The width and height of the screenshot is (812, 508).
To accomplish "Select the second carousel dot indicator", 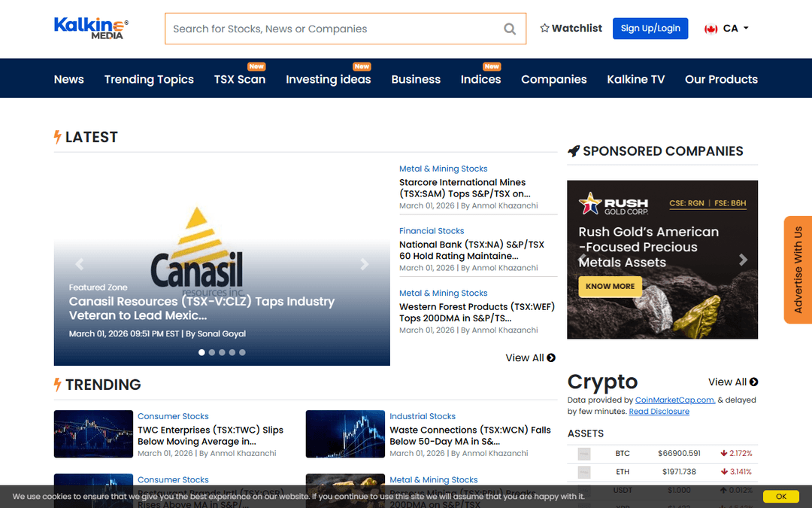I will 212,352.
